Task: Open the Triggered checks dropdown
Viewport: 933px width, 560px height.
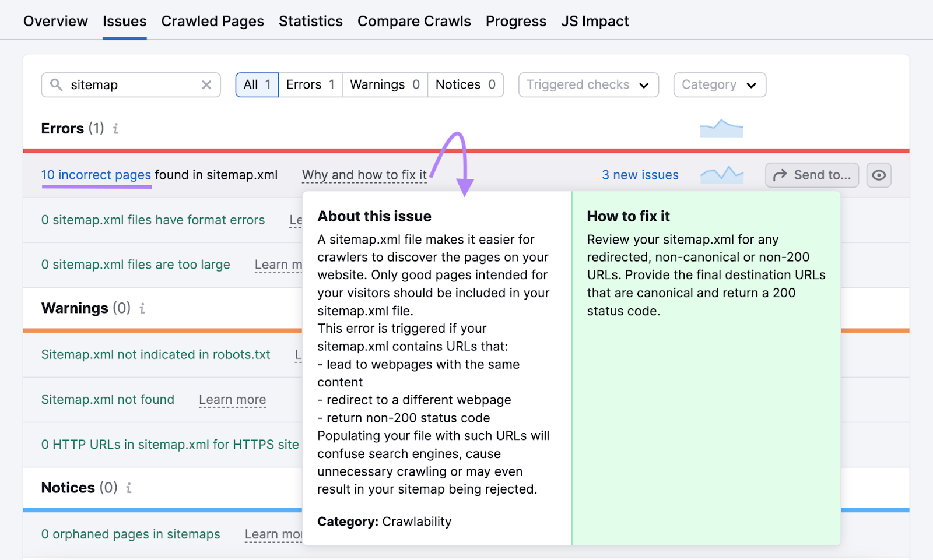Action: coord(588,84)
